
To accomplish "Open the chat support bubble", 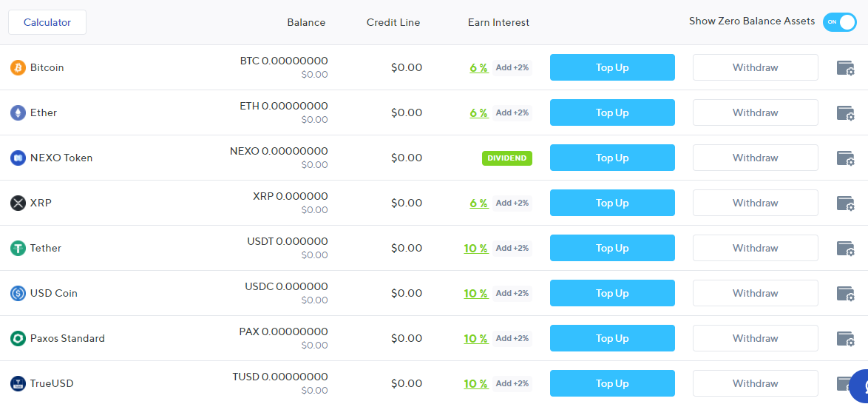I will 858,386.
